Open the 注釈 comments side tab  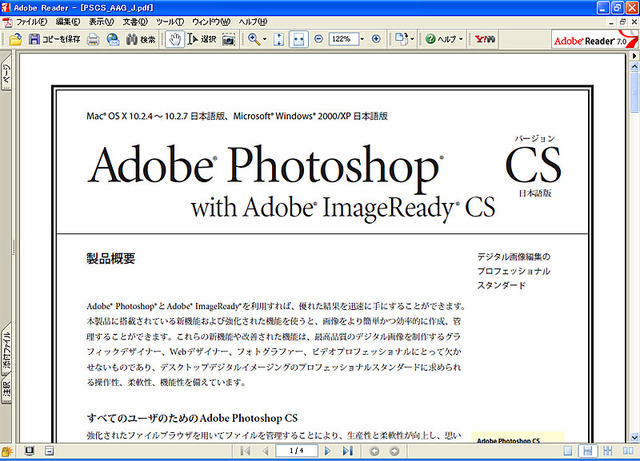pyautogui.click(x=6, y=390)
